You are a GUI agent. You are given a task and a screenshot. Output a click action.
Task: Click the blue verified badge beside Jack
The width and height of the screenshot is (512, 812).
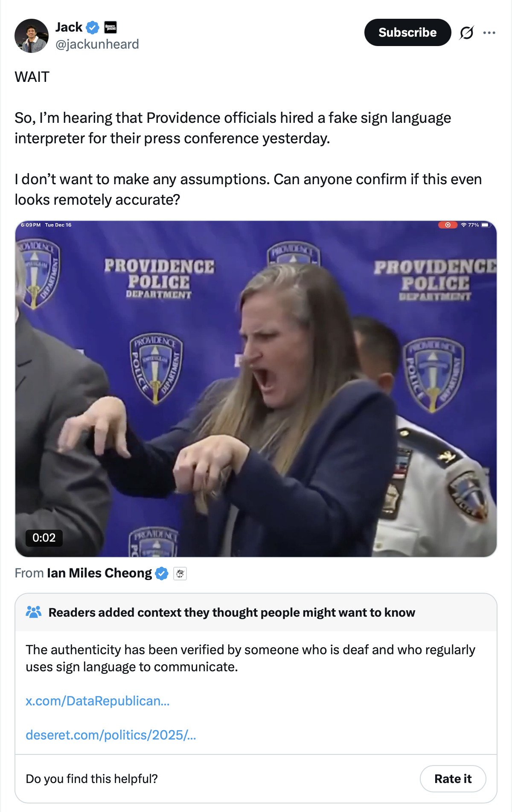tap(93, 28)
